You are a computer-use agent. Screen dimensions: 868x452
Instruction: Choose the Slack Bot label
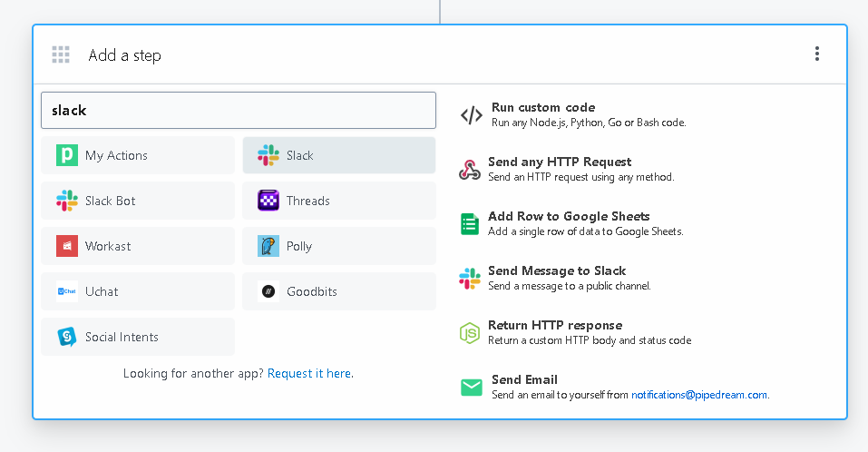(110, 201)
